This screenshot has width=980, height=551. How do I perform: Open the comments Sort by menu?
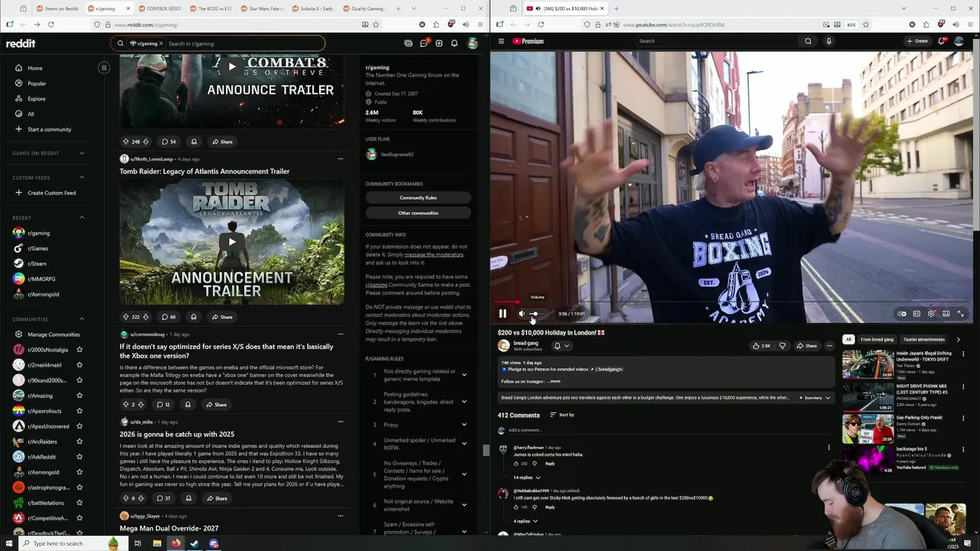tap(562, 415)
